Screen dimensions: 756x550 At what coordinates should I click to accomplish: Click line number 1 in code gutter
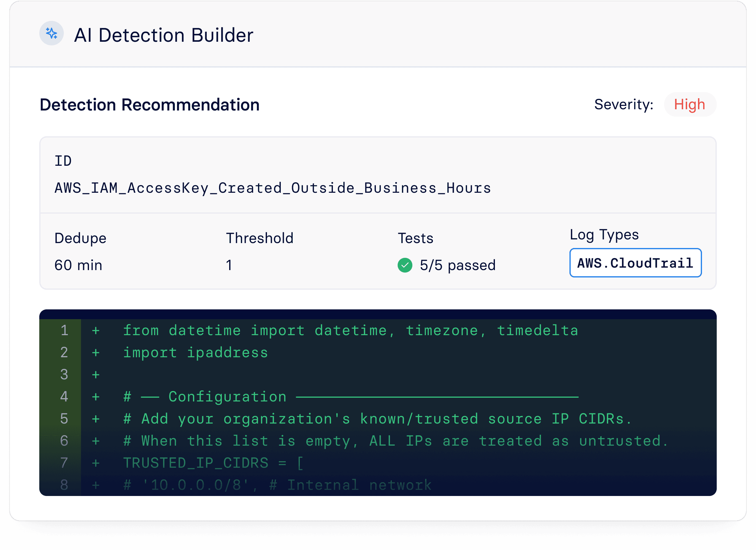pos(64,331)
